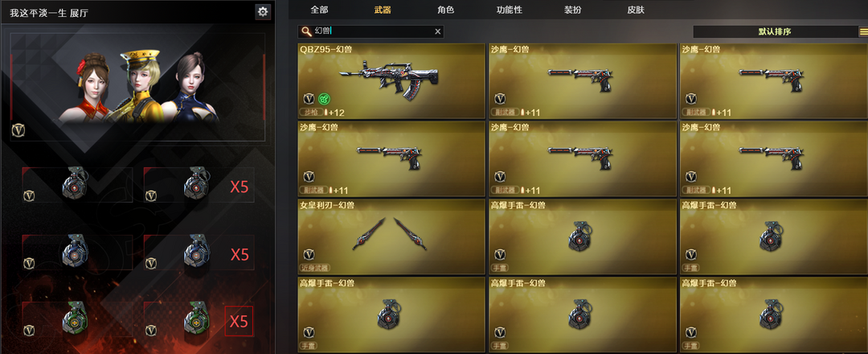
Task: Open the 默认排序 sort dropdown
Action: [x=775, y=31]
